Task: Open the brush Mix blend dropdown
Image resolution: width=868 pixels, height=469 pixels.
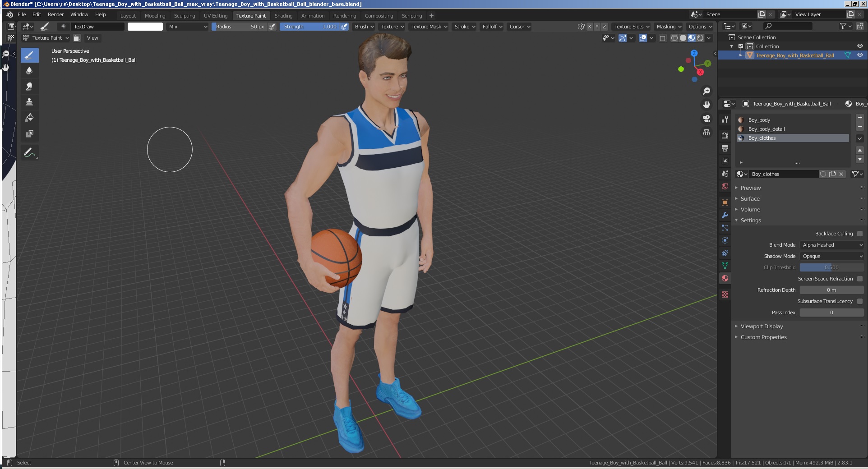Action: (x=188, y=27)
